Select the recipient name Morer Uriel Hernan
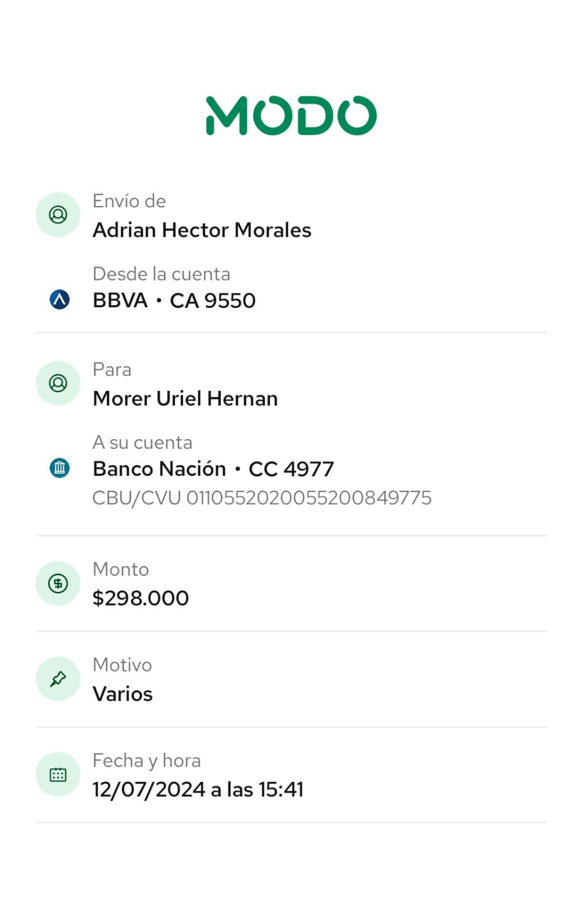 185,398
